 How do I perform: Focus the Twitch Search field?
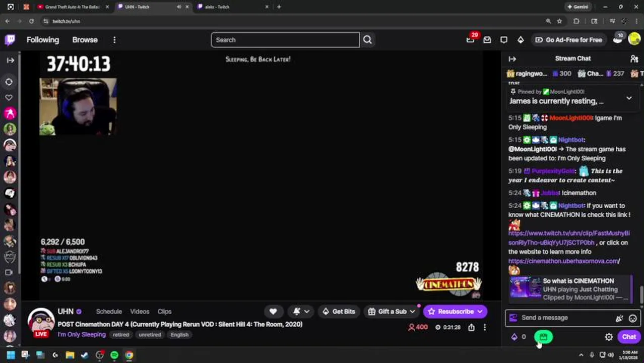(285, 40)
